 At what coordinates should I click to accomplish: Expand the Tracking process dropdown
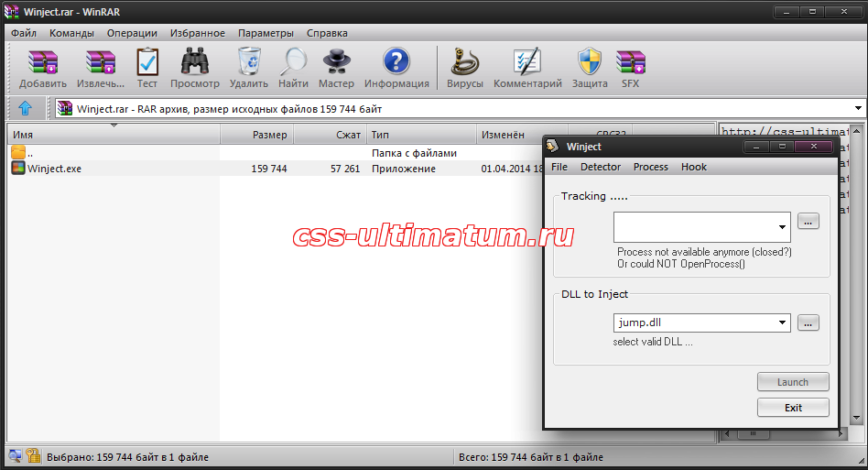[x=782, y=227]
